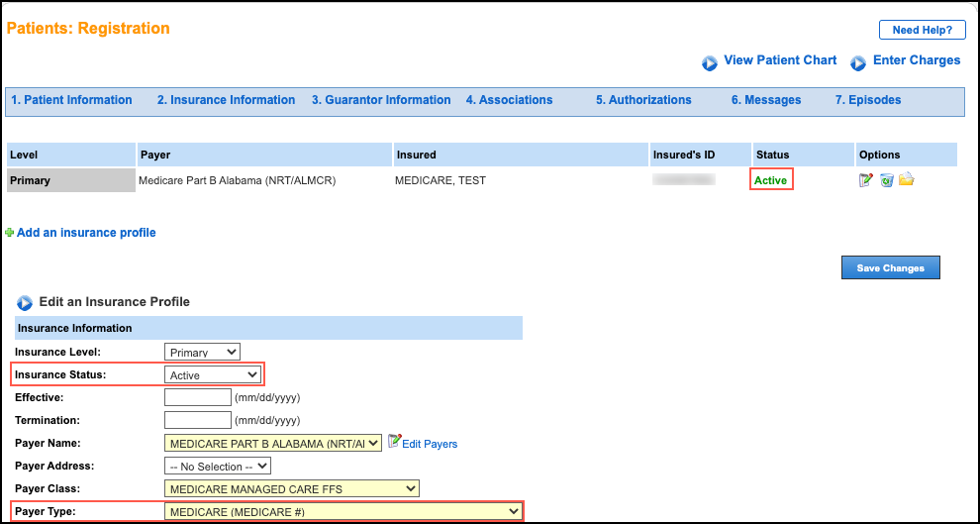Click the recycle bin delete icon
This screenshot has height=524, width=980.
[x=887, y=180]
